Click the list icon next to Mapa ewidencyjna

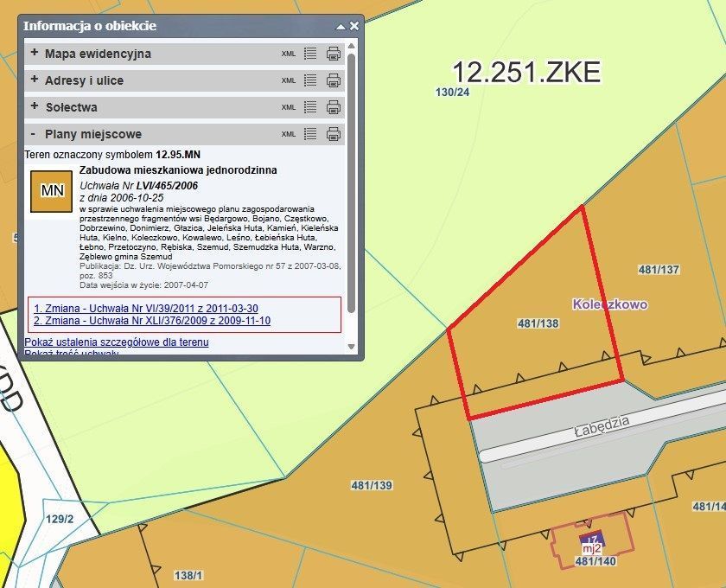310,54
